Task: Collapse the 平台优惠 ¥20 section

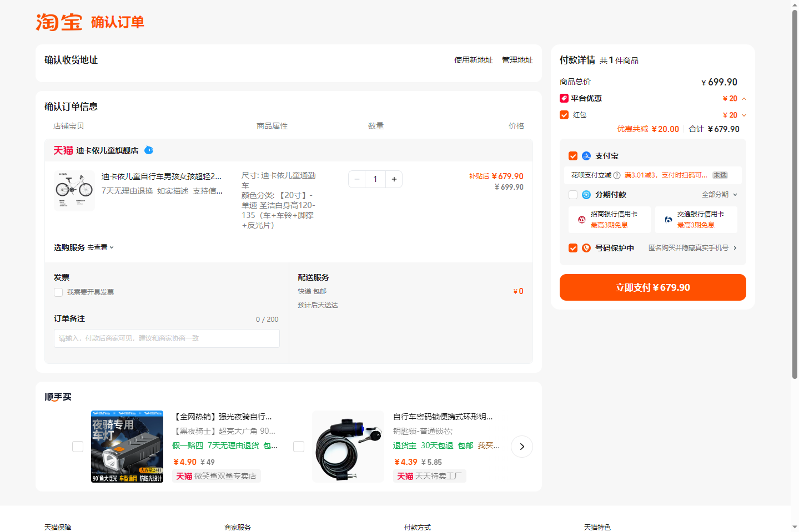Action: (x=744, y=99)
